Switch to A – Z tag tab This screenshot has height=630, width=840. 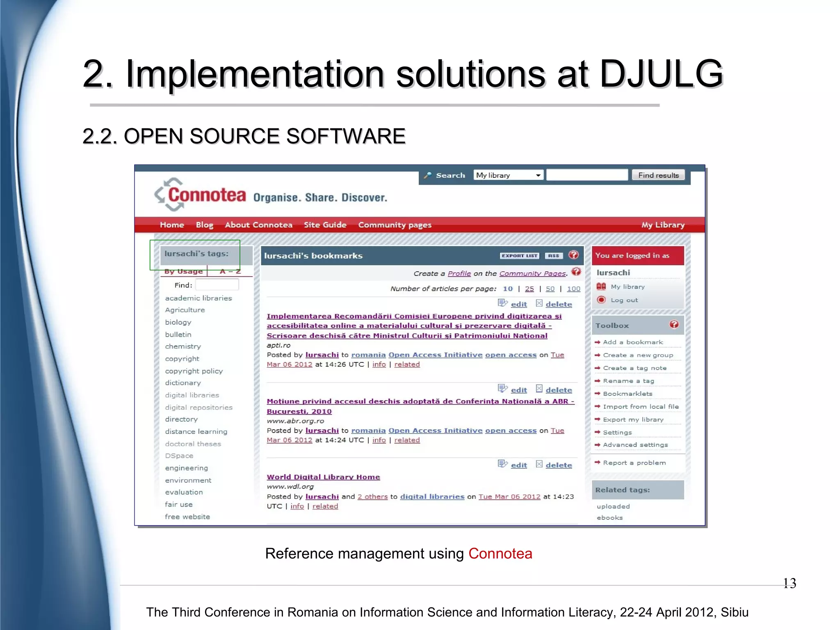tap(230, 271)
